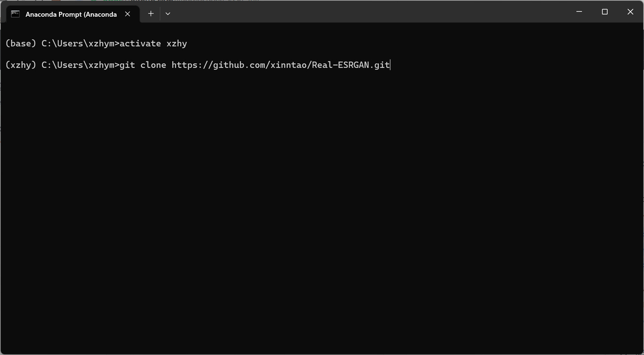Click the "clone" word in the command
This screenshot has width=644, height=355.
pyautogui.click(x=153, y=65)
